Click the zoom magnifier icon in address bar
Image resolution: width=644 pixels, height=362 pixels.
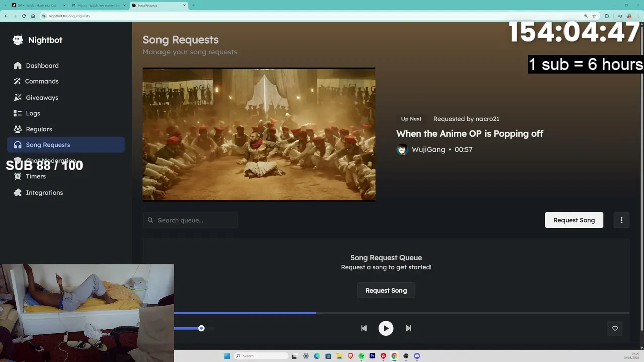(586, 16)
